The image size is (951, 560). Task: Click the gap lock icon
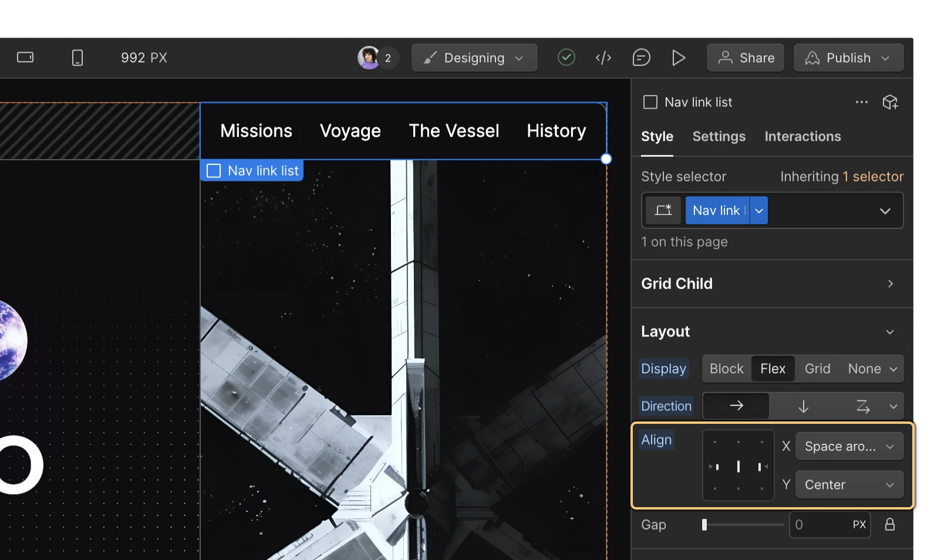click(x=890, y=524)
